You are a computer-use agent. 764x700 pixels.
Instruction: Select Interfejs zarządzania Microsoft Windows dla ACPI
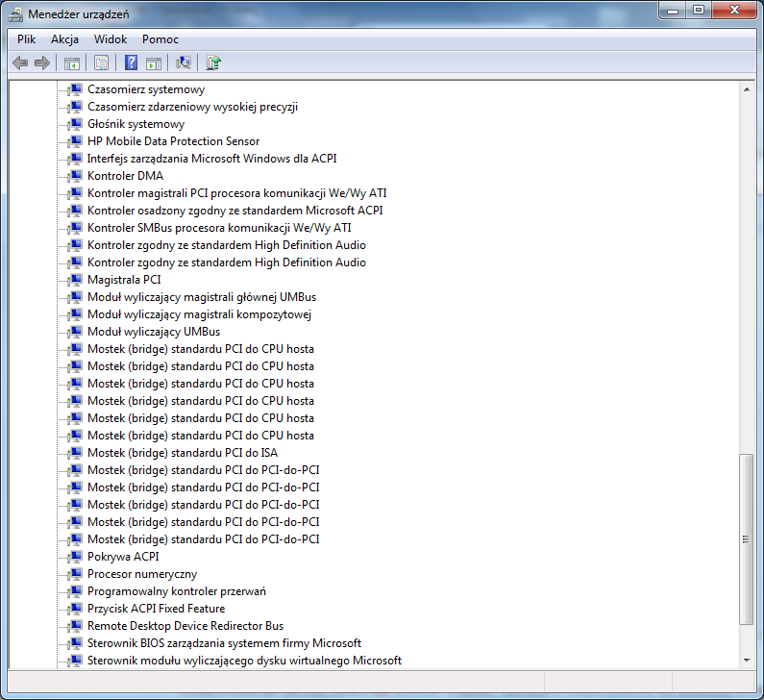coord(212,159)
